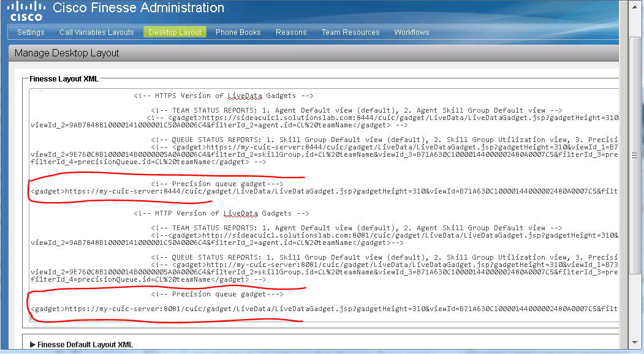The image size is (644, 354).
Task: Click the "Cisco Finesse Administration" title
Action: click(x=138, y=7)
